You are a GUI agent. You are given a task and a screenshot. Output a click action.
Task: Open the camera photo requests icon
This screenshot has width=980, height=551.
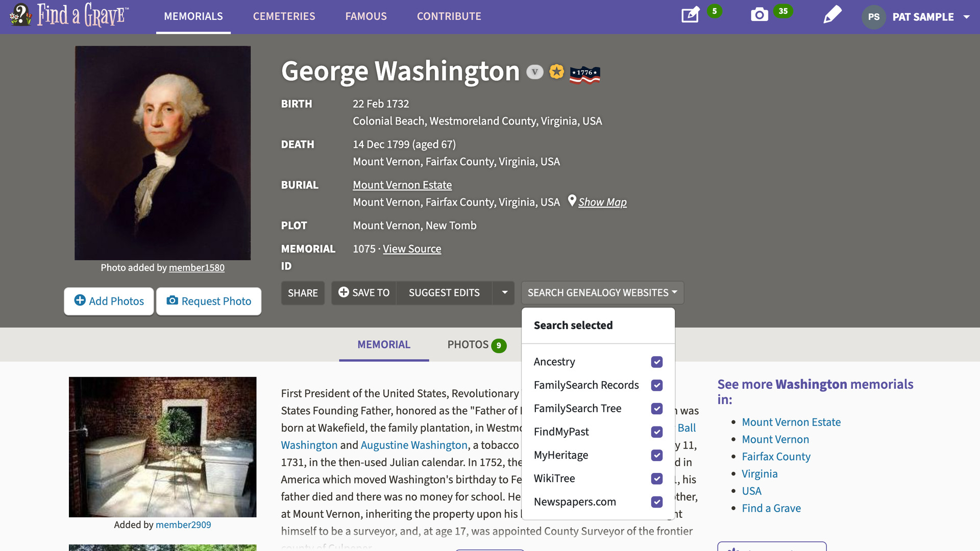tap(759, 15)
